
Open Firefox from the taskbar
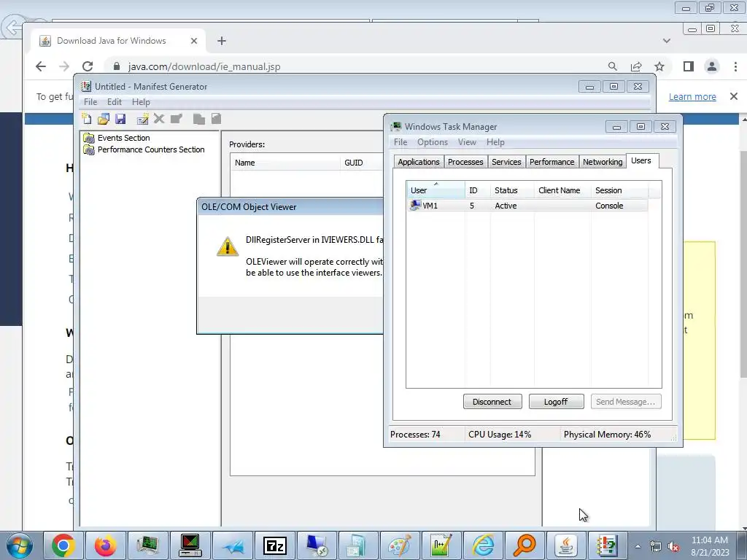pyautogui.click(x=105, y=545)
